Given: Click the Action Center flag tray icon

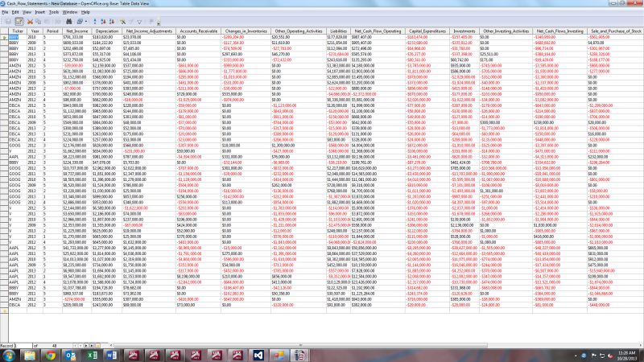Looking at the screenshot, I should [594, 356].
